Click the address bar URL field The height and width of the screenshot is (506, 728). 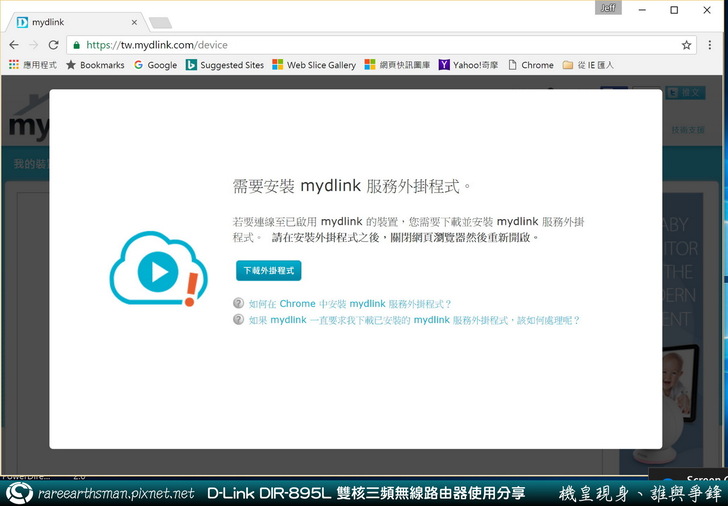click(380, 45)
